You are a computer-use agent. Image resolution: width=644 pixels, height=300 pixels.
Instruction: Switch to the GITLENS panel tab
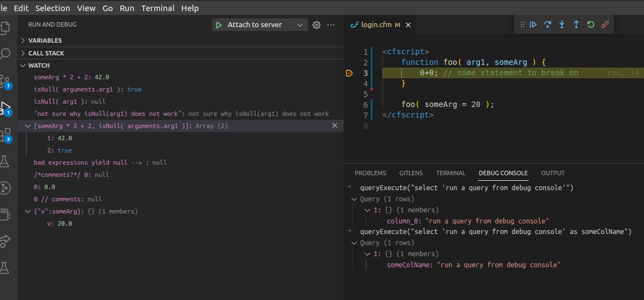coord(411,173)
